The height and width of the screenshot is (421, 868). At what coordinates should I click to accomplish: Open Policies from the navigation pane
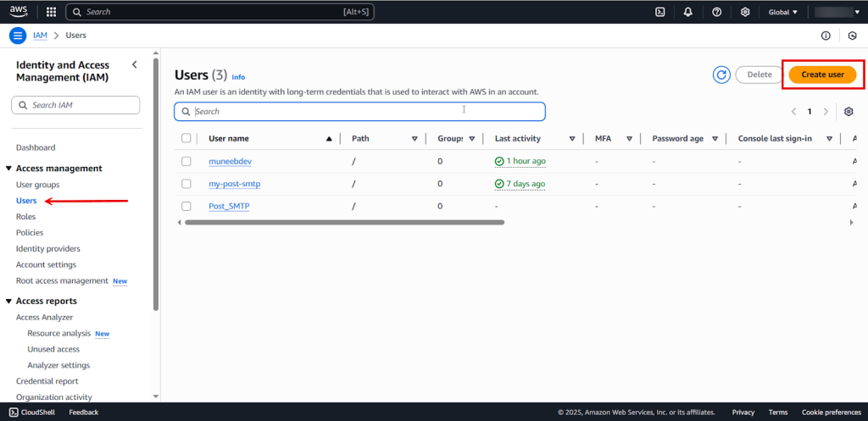[30, 233]
